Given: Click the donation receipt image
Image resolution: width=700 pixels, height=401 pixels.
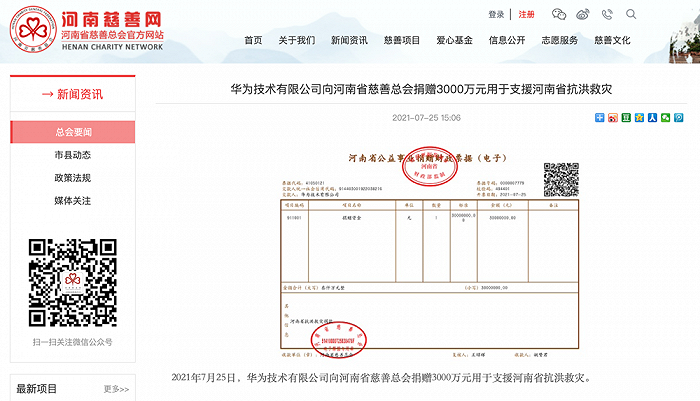Looking at the screenshot, I should (x=429, y=253).
